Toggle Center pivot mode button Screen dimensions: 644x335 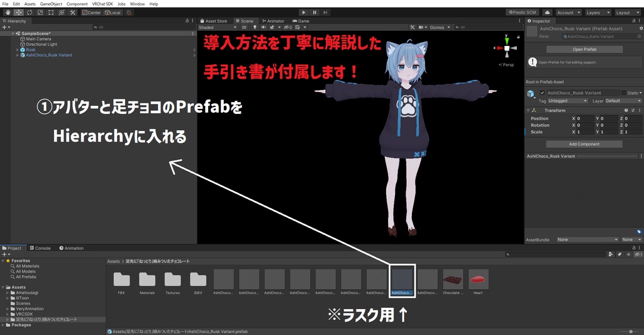pos(91,13)
